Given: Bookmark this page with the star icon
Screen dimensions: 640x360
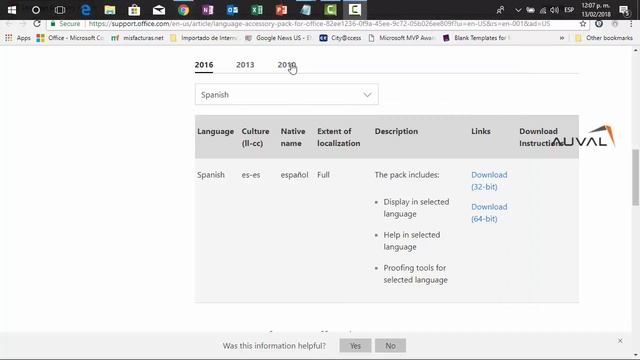Looking at the screenshot, I should [x=583, y=24].
